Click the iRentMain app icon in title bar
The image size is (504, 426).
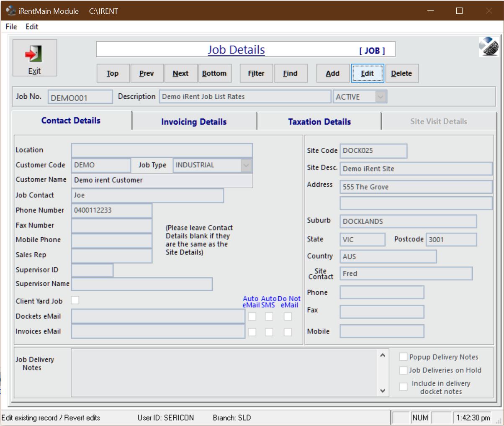coord(11,11)
